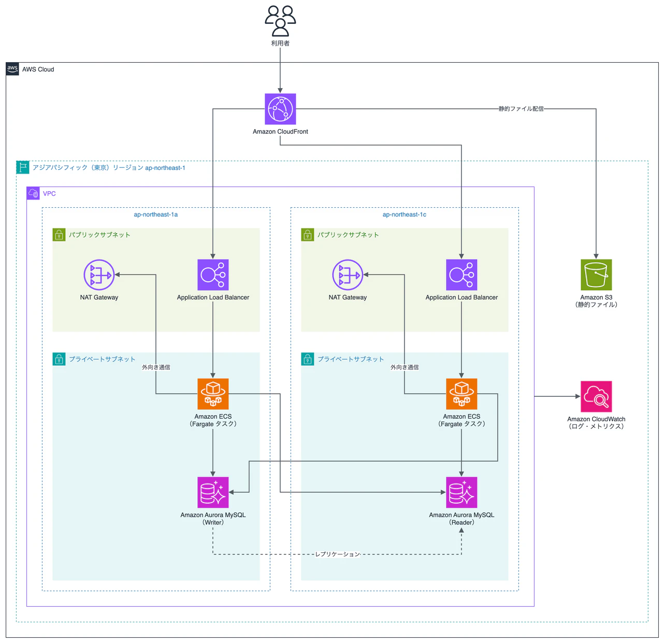Click the Application Load Balancer icon in ap-northeast-1c

tap(461, 275)
